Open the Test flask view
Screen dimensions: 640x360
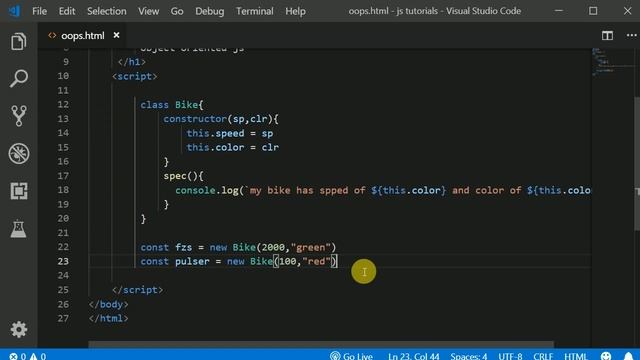(18, 229)
